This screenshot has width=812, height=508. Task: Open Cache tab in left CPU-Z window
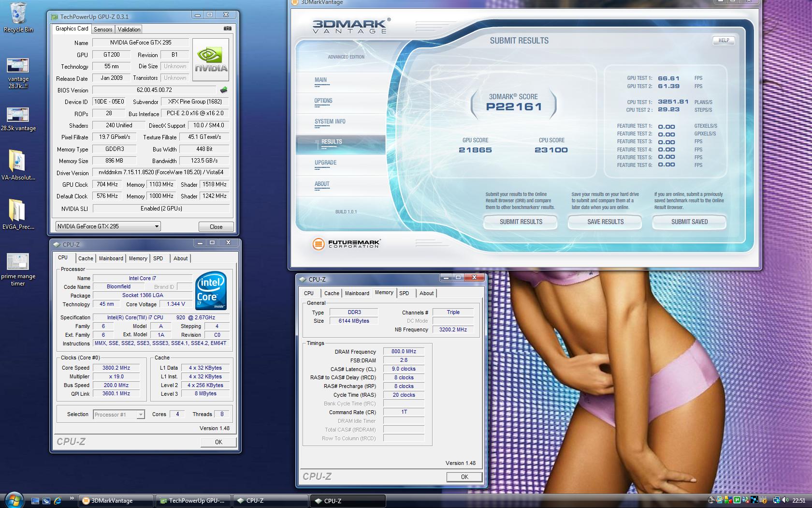86,258
